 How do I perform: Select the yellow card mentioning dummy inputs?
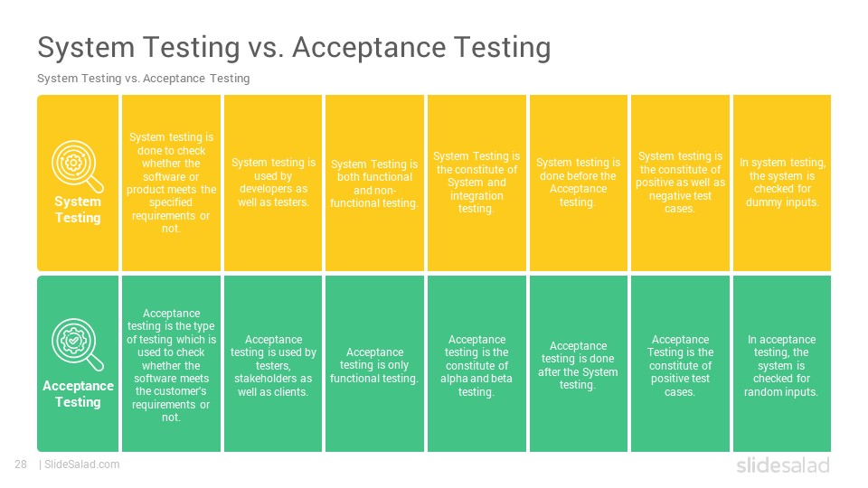[x=781, y=183]
